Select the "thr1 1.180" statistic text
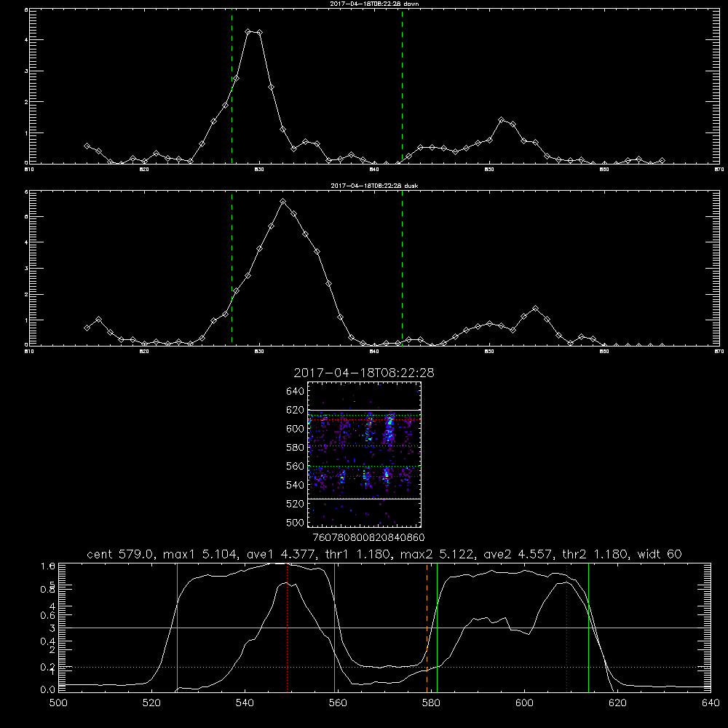Viewport: 728px width, 728px height. [x=357, y=554]
